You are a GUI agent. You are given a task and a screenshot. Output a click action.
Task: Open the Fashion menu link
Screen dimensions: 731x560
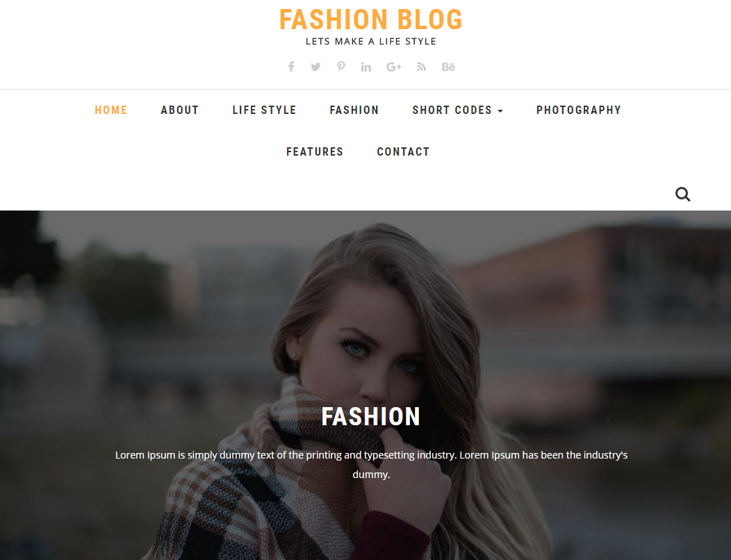[x=354, y=110]
